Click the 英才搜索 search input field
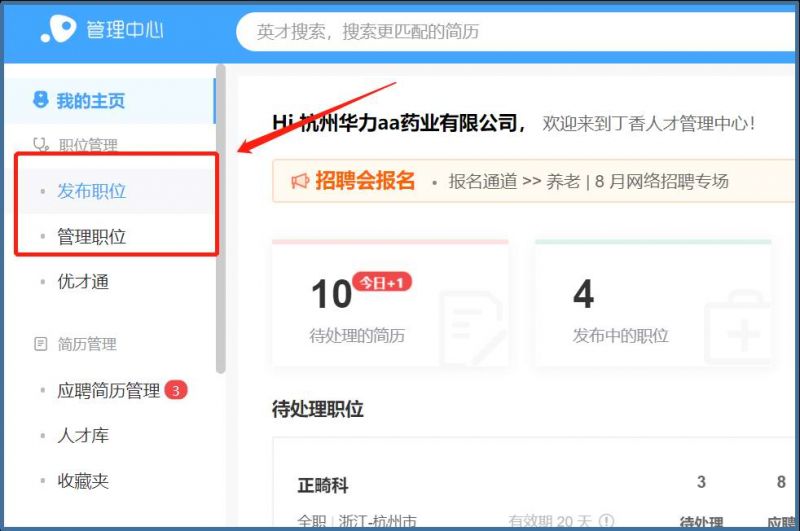The image size is (800, 531). 517,32
